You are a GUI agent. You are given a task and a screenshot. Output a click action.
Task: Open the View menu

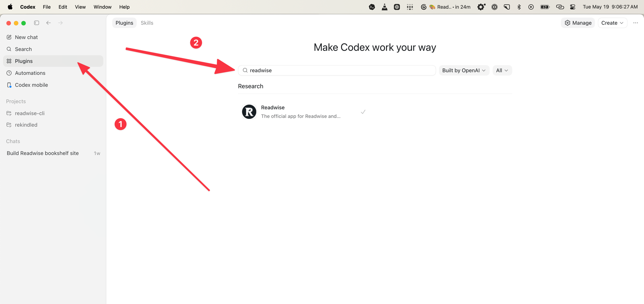tap(80, 7)
